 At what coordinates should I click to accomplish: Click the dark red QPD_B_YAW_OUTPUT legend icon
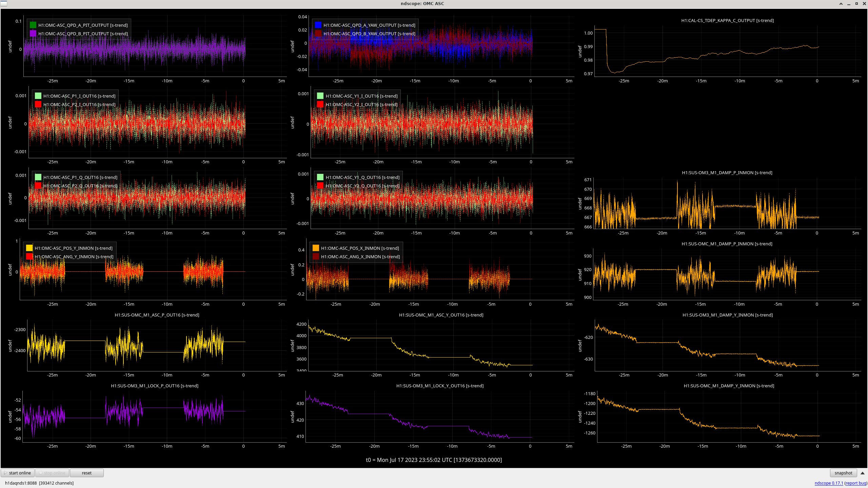click(x=318, y=34)
